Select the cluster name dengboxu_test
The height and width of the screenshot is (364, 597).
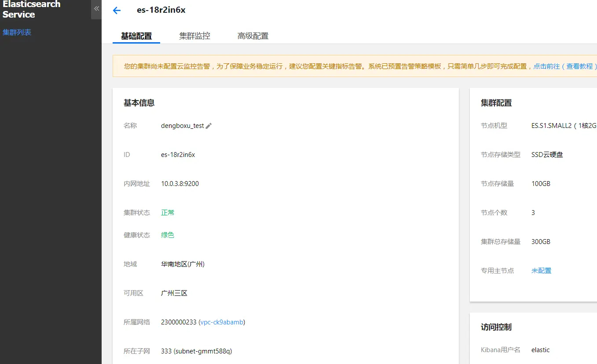coord(183,126)
